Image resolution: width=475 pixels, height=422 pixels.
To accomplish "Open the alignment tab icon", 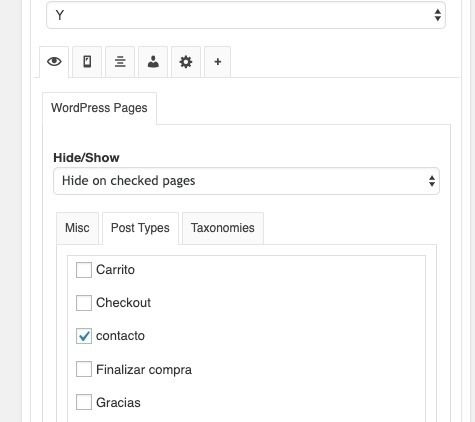I will (x=120, y=62).
